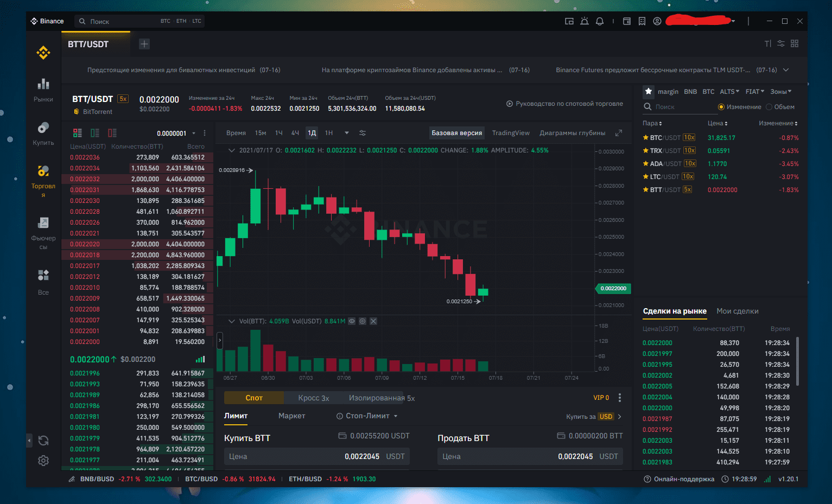832x504 pixels.
Task: Open the account name dropdown arrow
Action: (733, 21)
